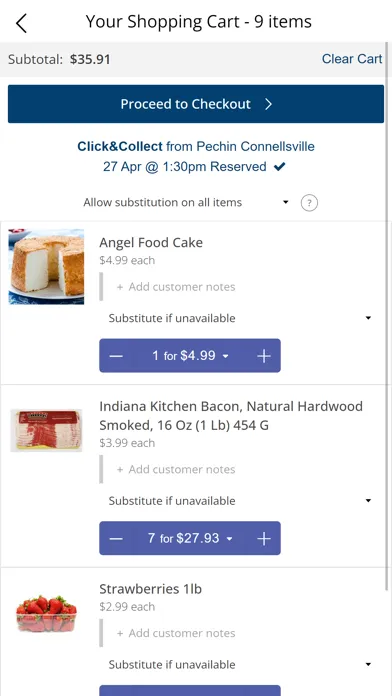Open substitution help question mark icon
Image resolution: width=392 pixels, height=696 pixels.
(309, 203)
